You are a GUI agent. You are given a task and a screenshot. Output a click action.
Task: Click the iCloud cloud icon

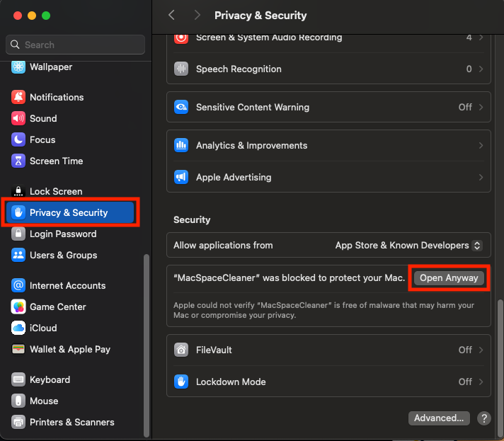18,328
